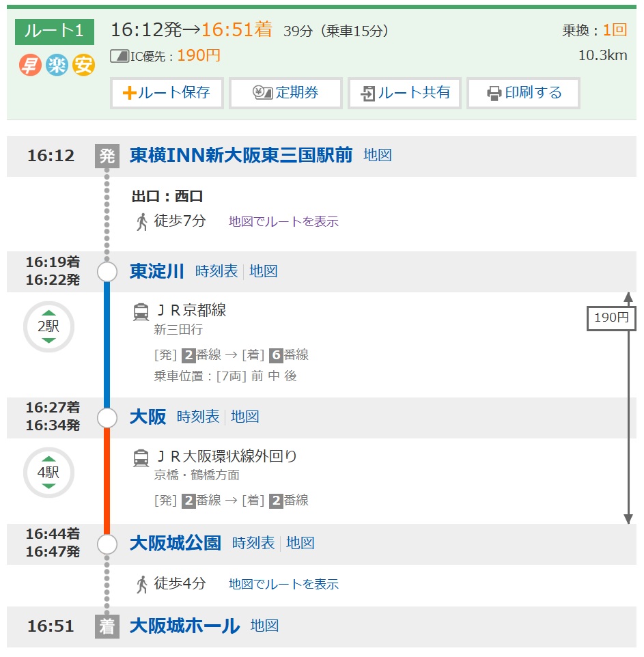Click the 大阪 station circle on the route line
This screenshot has width=644, height=657.
(107, 418)
